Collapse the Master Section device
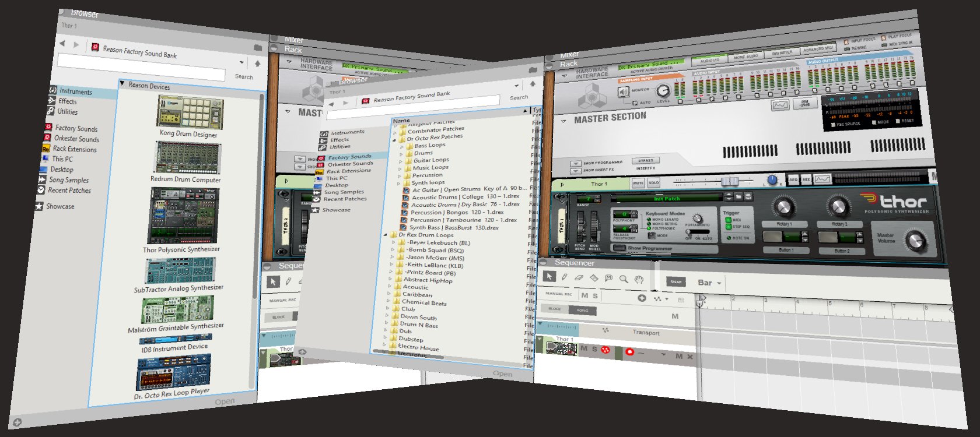This screenshot has height=437, width=980. (563, 121)
